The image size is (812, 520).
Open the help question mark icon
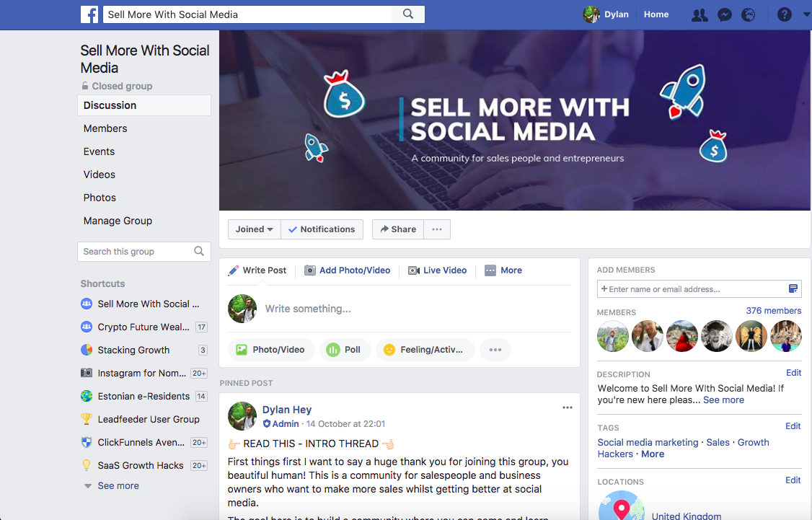pos(785,15)
